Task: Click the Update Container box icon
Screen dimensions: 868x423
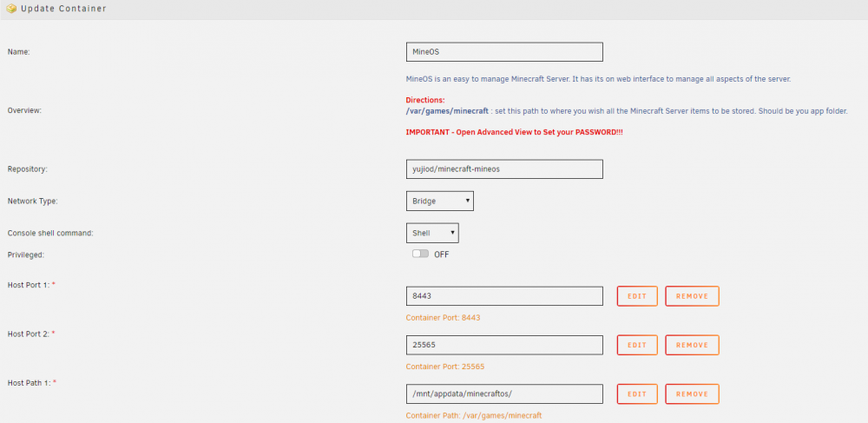Action: pos(11,9)
